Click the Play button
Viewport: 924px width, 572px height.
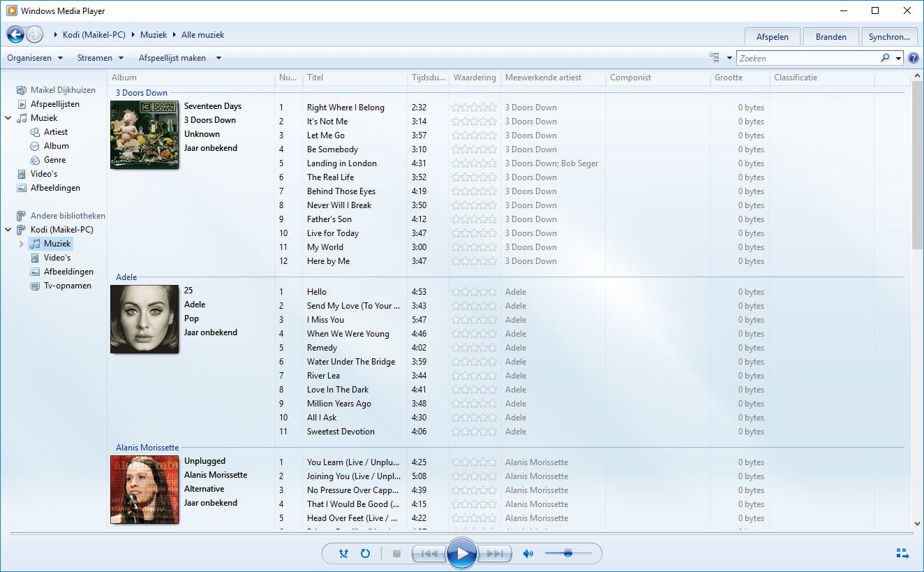click(x=461, y=554)
